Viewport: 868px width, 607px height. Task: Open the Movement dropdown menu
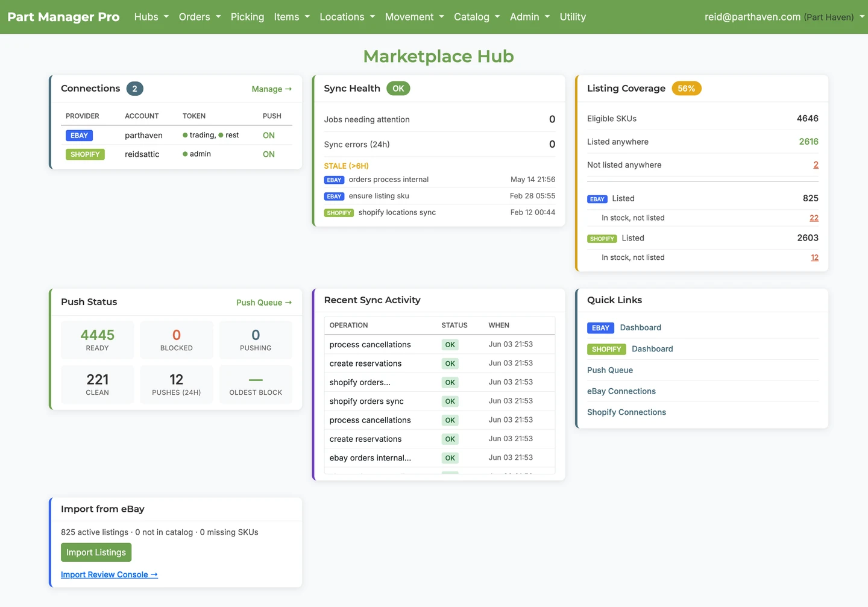[415, 17]
